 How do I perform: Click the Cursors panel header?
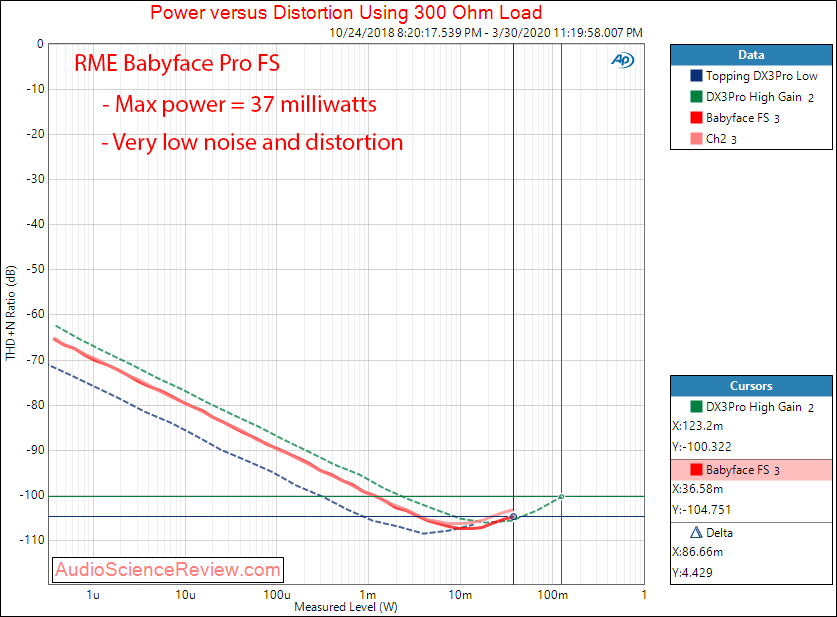tap(751, 386)
